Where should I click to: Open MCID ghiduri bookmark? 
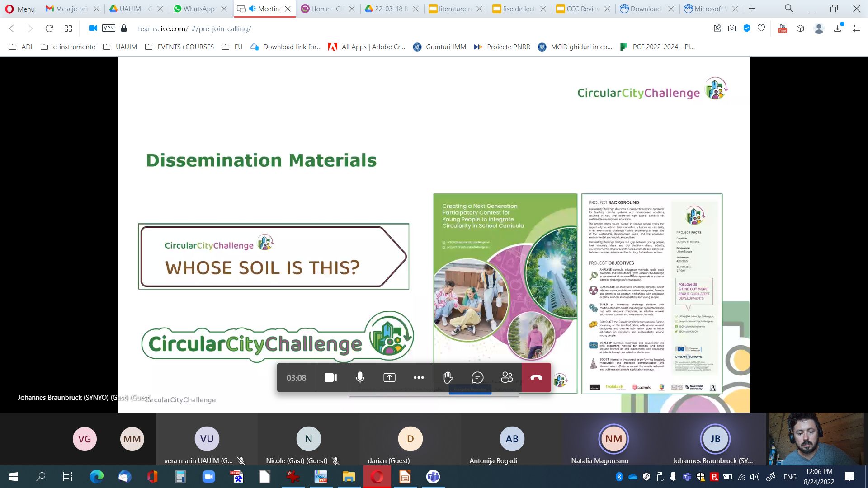pos(575,47)
